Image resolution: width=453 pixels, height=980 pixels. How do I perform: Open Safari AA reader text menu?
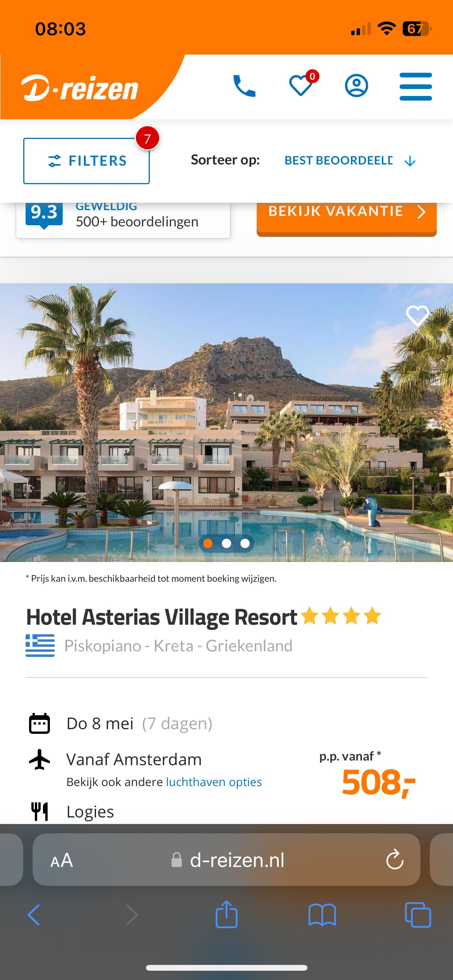[62, 860]
